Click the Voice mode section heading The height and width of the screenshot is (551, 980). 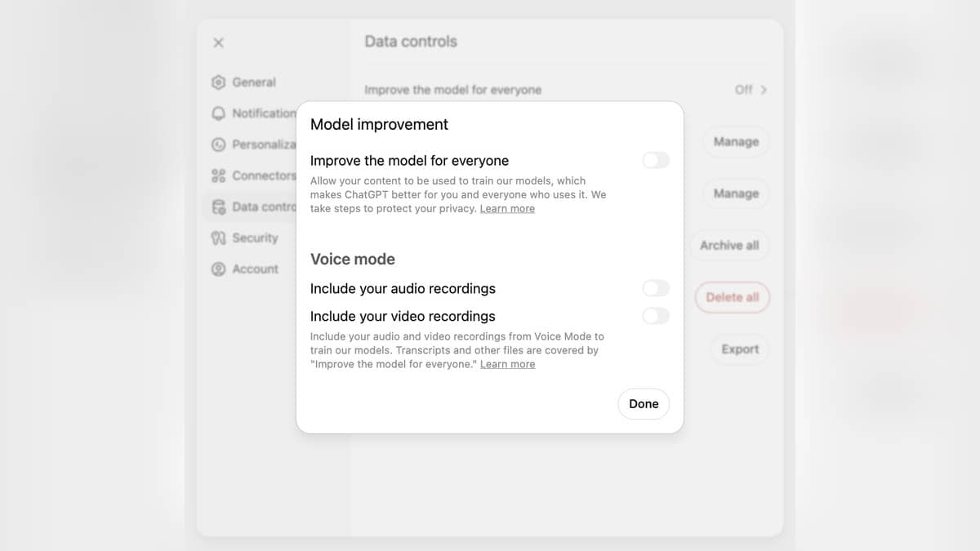[353, 259]
